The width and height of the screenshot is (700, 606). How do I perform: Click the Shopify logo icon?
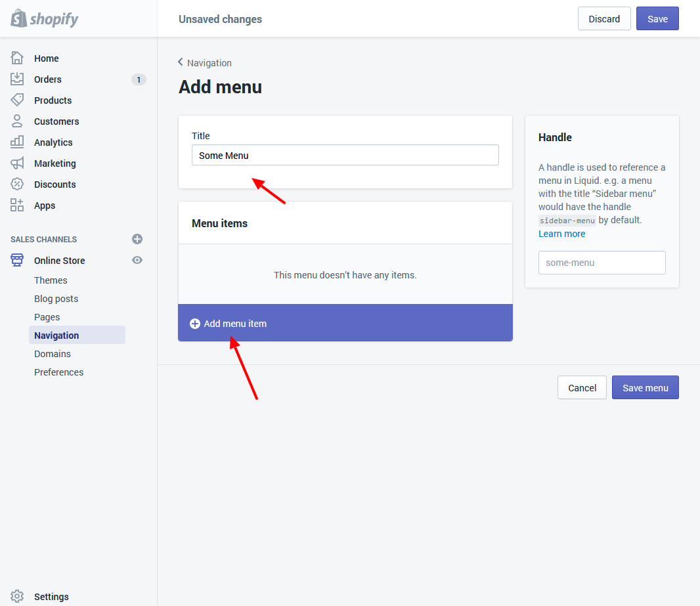click(18, 18)
